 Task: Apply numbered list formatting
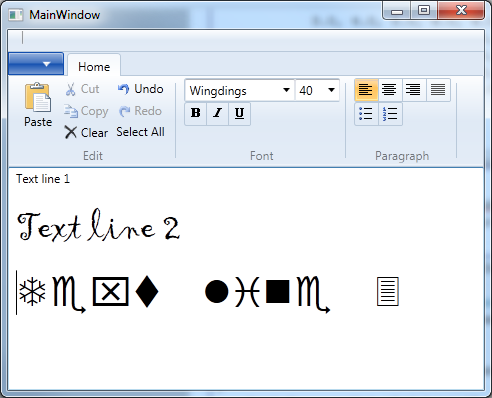390,114
